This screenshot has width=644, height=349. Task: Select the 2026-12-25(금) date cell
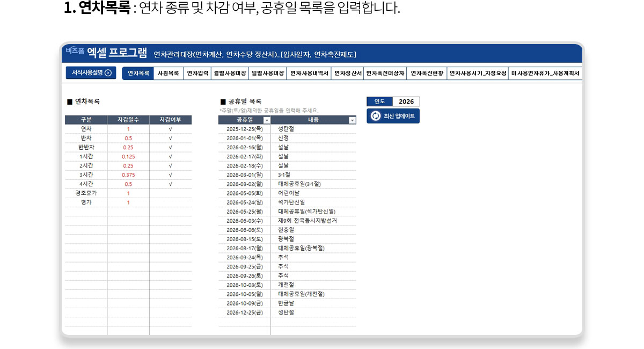coord(244,312)
